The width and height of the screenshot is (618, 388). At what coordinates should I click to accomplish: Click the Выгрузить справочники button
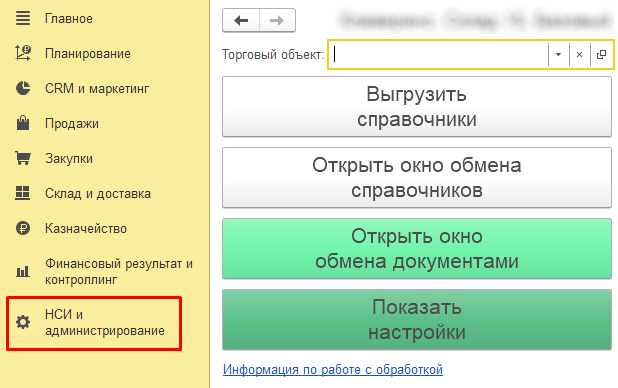click(417, 107)
